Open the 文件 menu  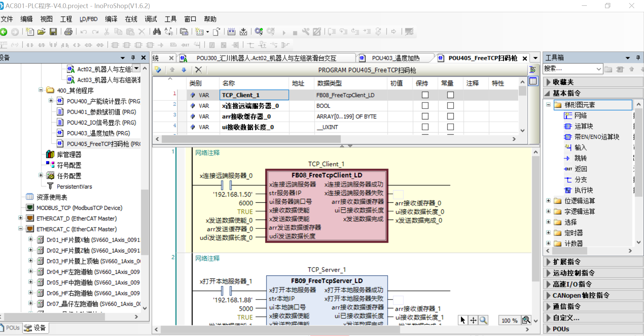(x=7, y=19)
